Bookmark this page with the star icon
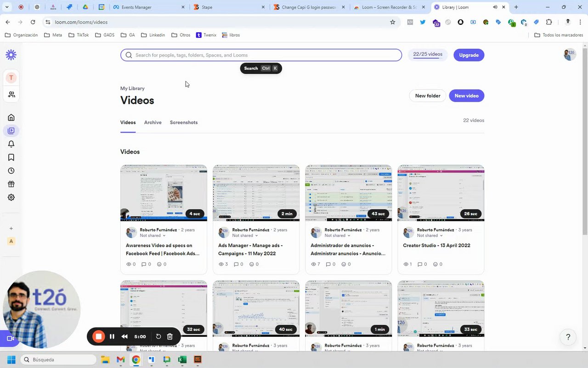This screenshot has width=588, height=368. (392, 22)
